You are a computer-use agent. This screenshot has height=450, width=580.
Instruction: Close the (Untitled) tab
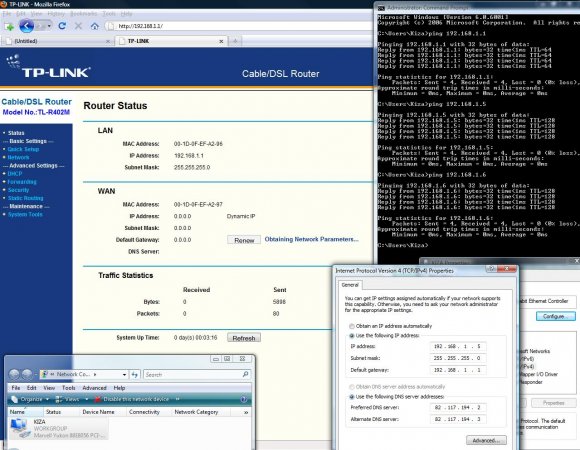[x=108, y=41]
